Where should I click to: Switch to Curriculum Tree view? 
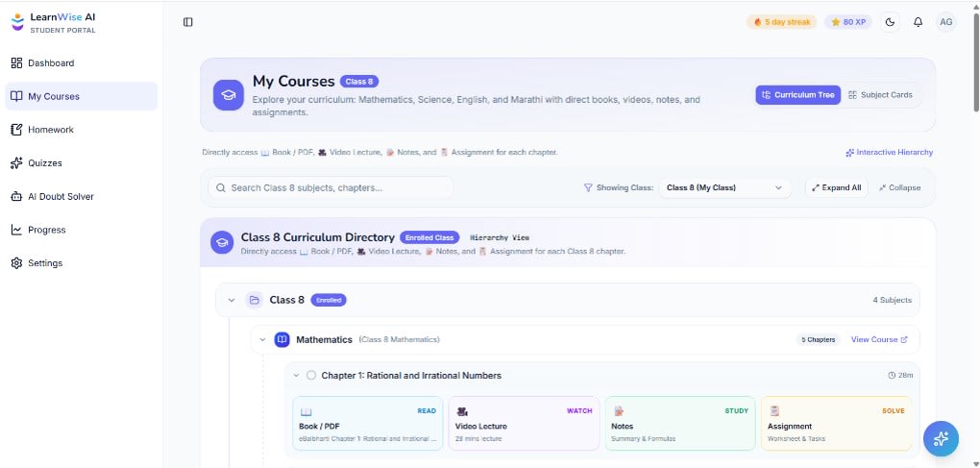click(x=798, y=95)
